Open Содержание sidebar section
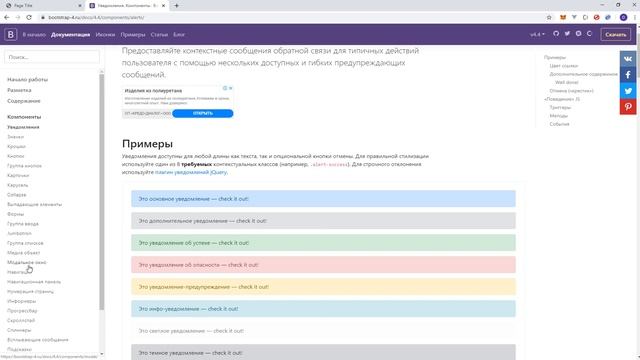The height and width of the screenshot is (360, 640). tap(24, 101)
